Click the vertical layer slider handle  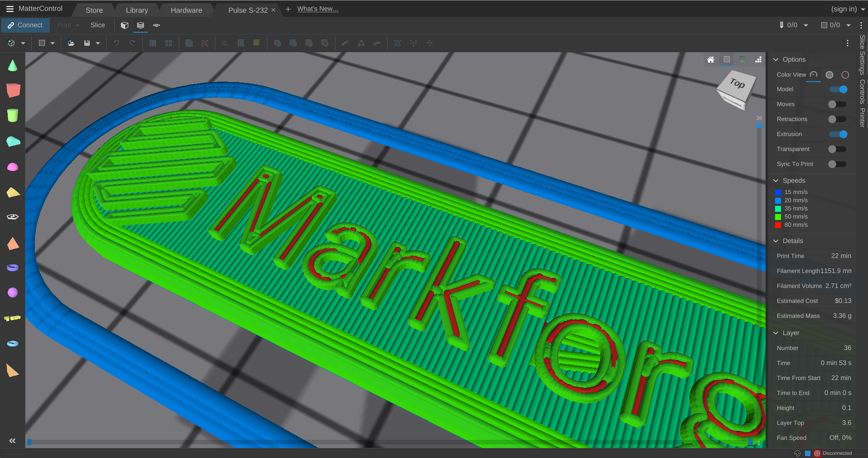pos(759,126)
